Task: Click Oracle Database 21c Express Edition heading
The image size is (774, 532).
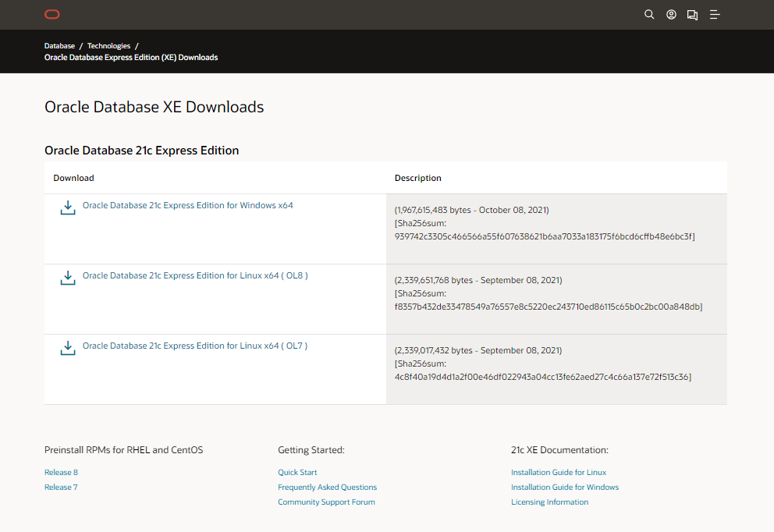Action: (142, 151)
